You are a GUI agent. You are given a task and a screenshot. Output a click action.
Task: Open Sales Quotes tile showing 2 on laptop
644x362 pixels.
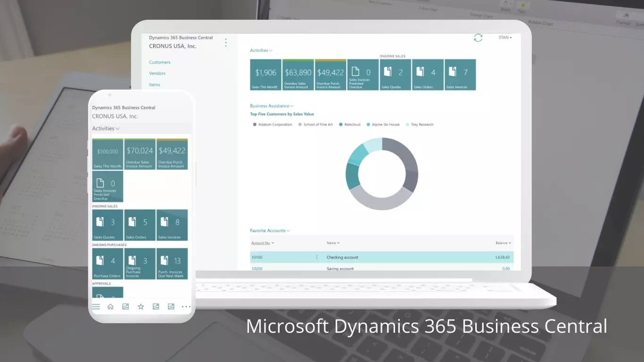(396, 74)
